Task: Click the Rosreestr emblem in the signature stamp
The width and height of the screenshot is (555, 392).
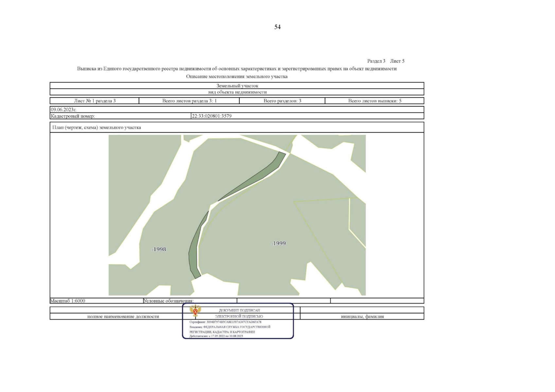Action: [x=195, y=311]
